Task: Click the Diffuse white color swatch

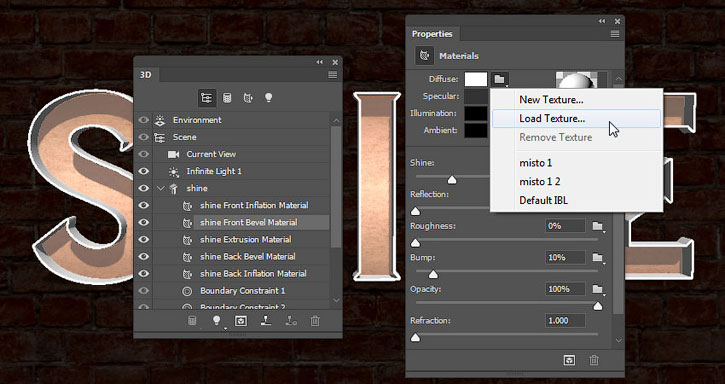Action: 476,79
